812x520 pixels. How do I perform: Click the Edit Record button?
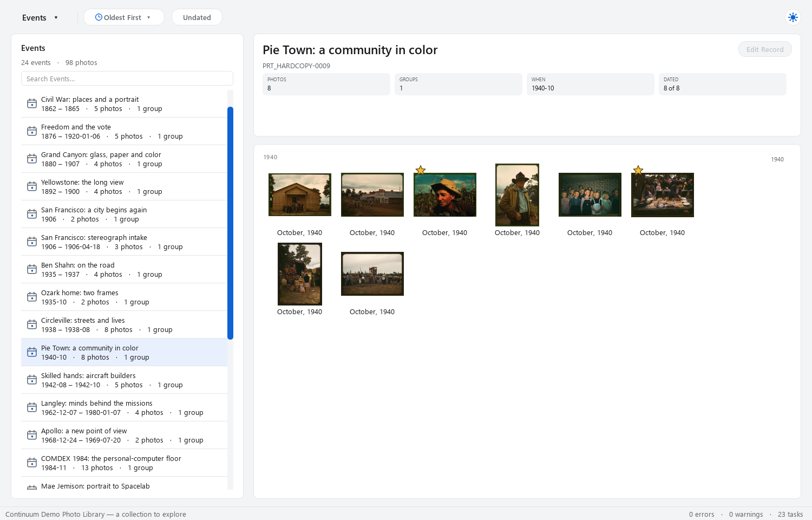pyautogui.click(x=765, y=49)
